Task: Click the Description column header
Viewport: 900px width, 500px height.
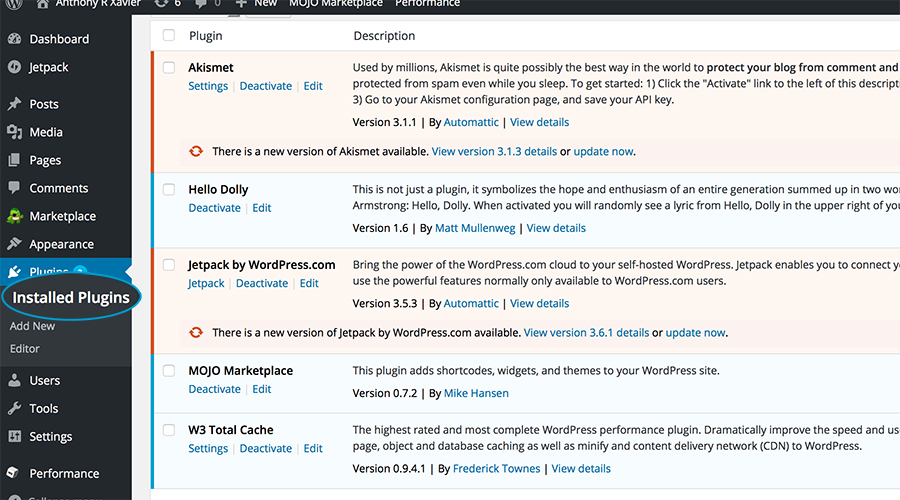Action: pyautogui.click(x=384, y=35)
